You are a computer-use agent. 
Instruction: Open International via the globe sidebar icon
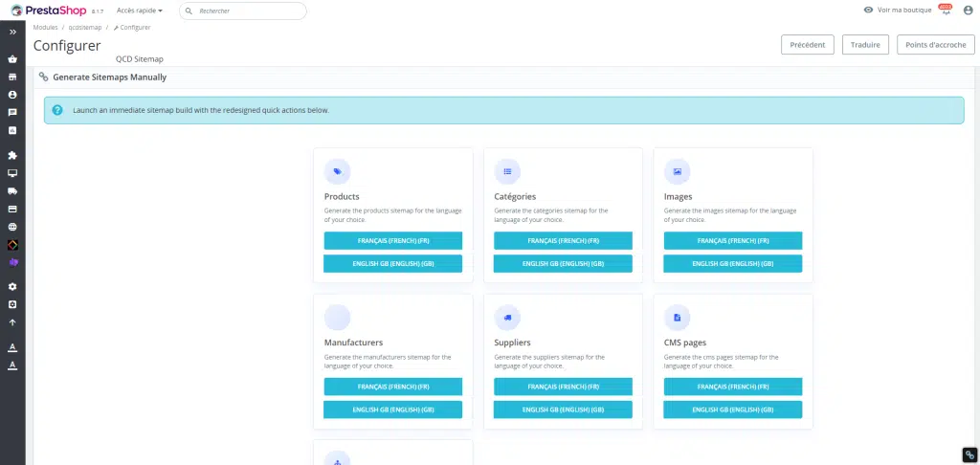[x=12, y=227]
